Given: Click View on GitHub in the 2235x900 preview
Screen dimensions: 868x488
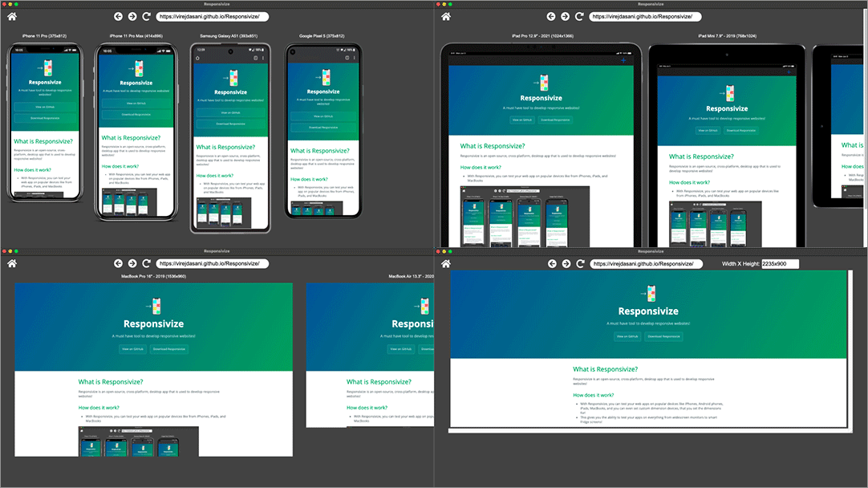Looking at the screenshot, I should (x=628, y=336).
